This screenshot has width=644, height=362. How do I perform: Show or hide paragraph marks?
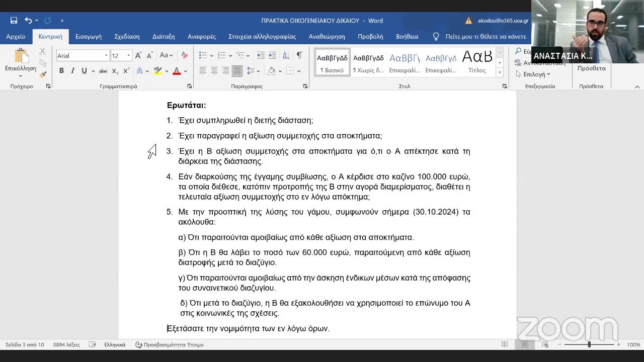tap(299, 55)
